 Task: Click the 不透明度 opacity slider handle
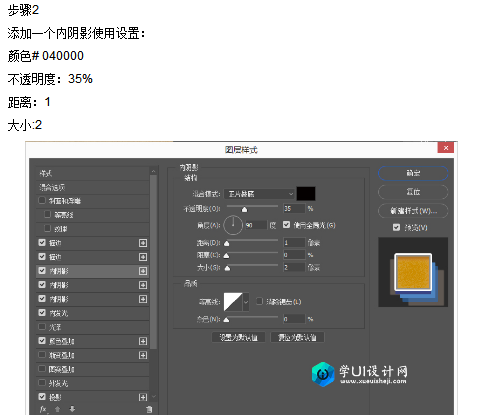click(x=244, y=209)
